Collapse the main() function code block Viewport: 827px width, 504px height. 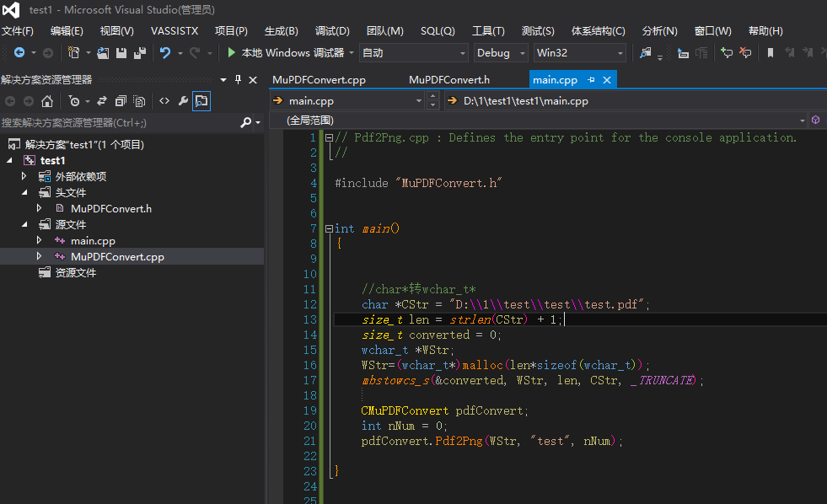point(329,229)
